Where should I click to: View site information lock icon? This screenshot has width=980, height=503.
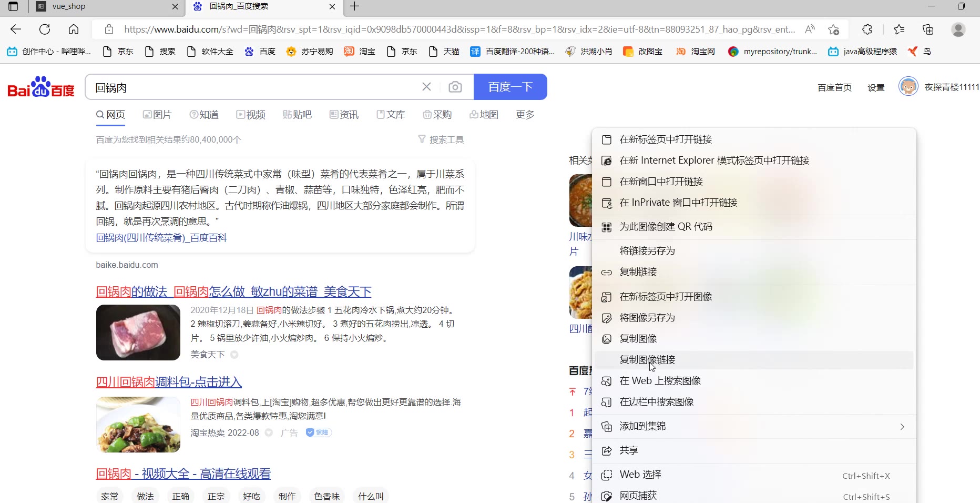click(x=109, y=29)
